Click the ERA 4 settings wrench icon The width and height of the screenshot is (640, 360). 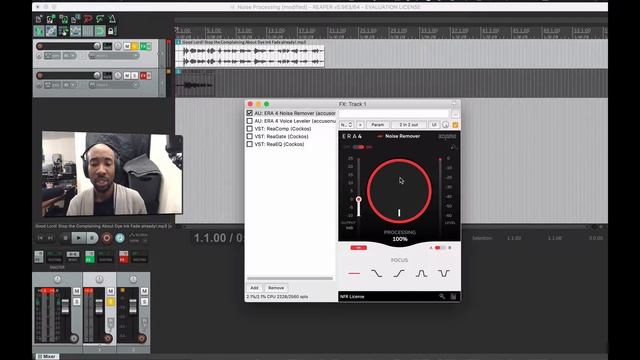(442, 296)
